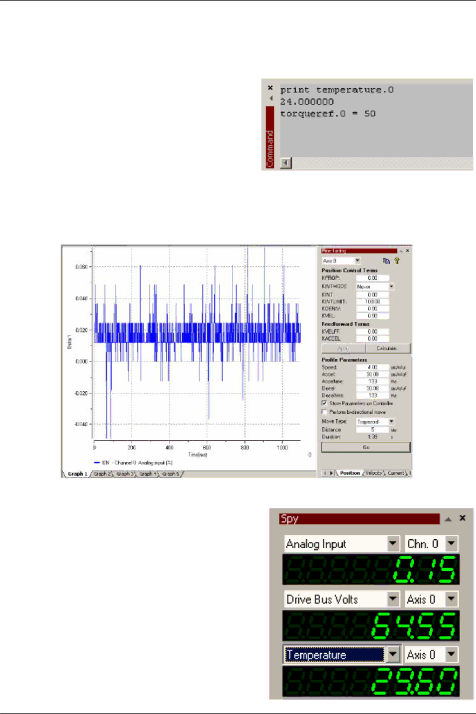Screen dimensions: 476x714
Task: Switch to the Graph 3 tab
Action: point(125,474)
